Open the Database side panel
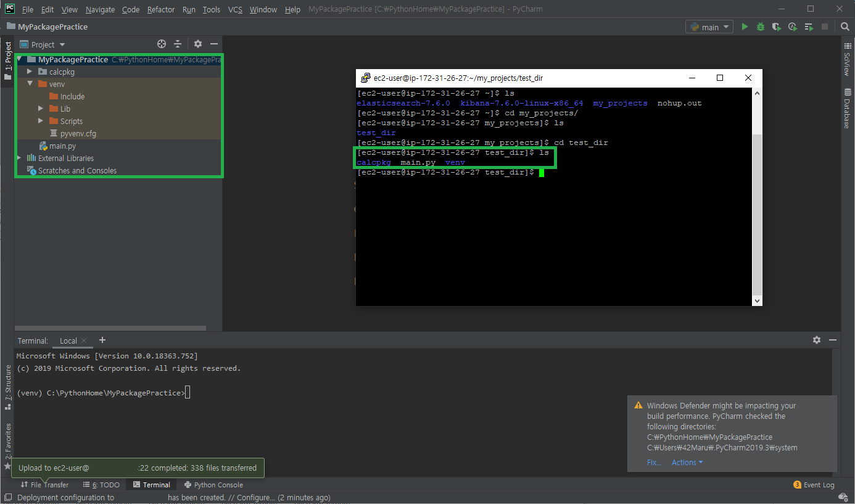The height and width of the screenshot is (504, 855). click(x=847, y=108)
